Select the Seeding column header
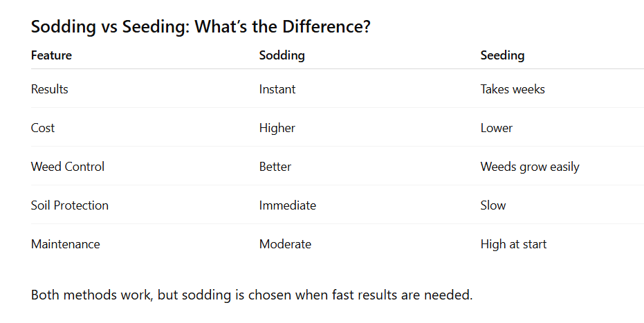 pyautogui.click(x=502, y=55)
